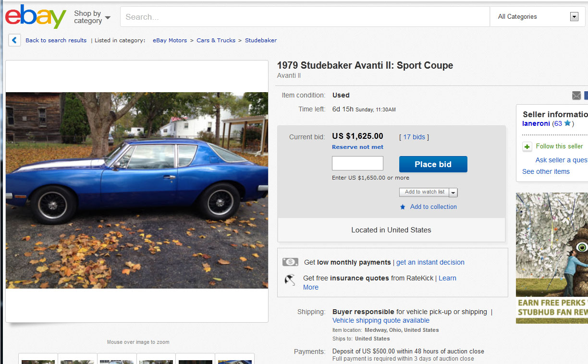Click the green plus follow seller icon

(x=527, y=146)
